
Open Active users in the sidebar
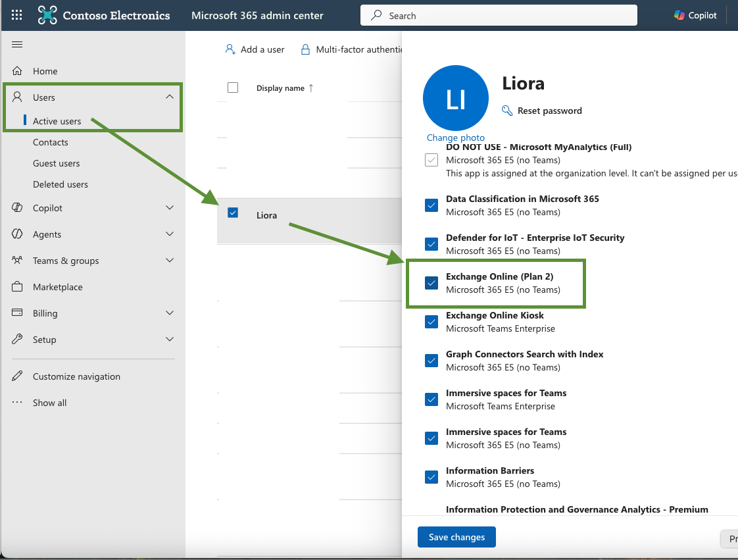(x=57, y=121)
